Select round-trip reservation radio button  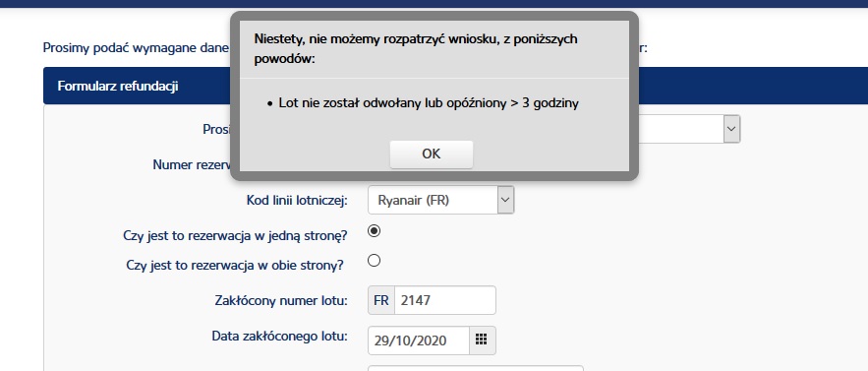(375, 260)
